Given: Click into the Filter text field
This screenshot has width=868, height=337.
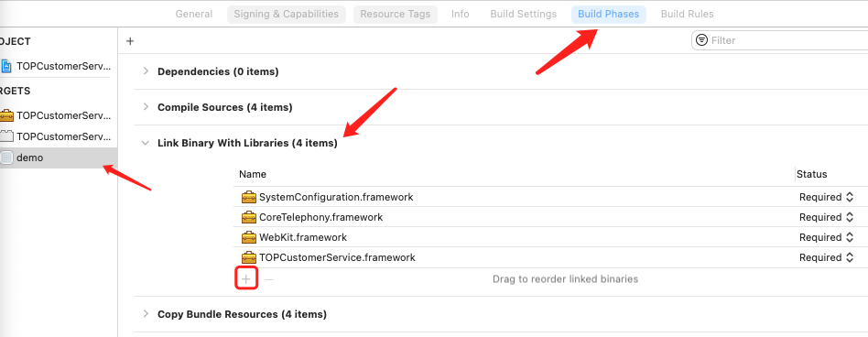Looking at the screenshot, I should click(x=787, y=40).
